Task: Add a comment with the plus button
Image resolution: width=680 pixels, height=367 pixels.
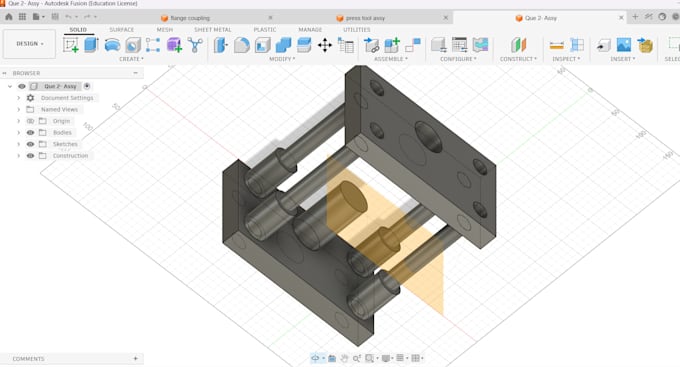Action: 135,358
